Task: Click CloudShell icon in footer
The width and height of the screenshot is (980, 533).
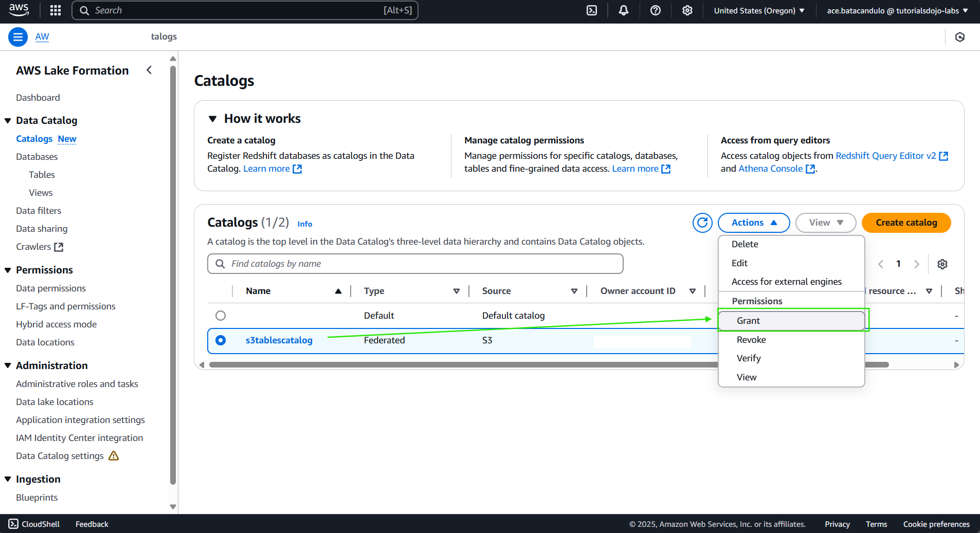Action: [13, 524]
